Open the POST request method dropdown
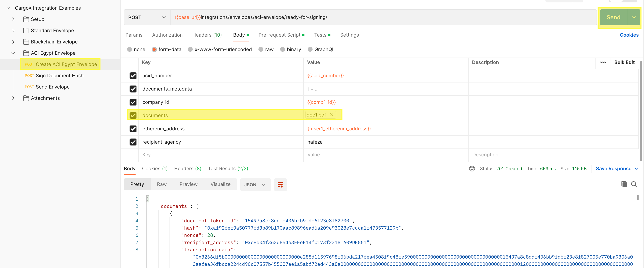Image resolution: width=644 pixels, height=268 pixels. tap(146, 17)
